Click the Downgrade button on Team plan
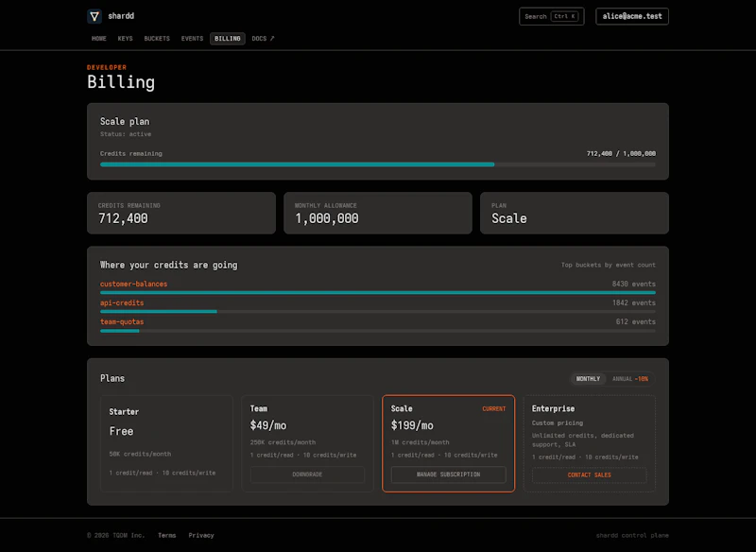Viewport: 756px width, 552px height. (308, 474)
